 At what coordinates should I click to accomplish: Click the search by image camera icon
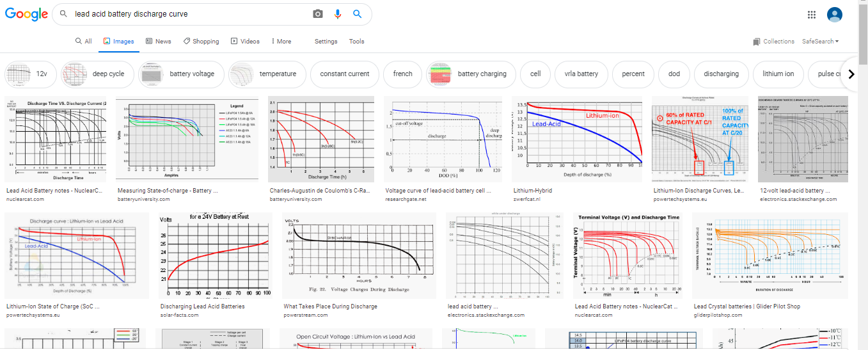(x=318, y=14)
